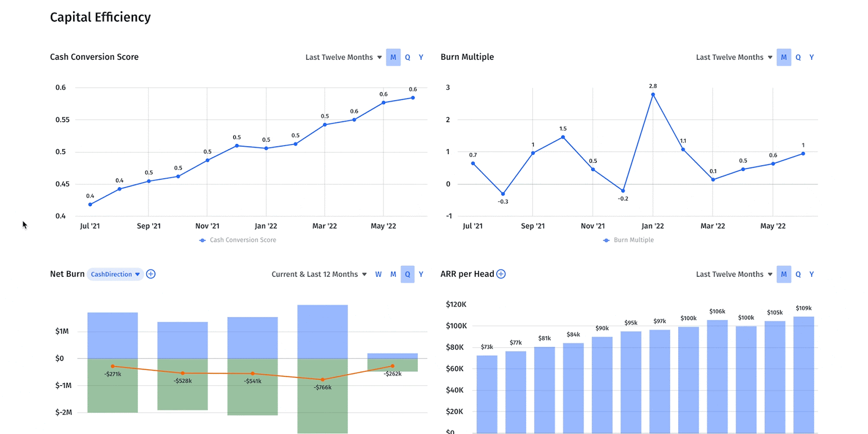
Task: Open Cash Conversion Score date range dropdown
Action: pyautogui.click(x=343, y=58)
